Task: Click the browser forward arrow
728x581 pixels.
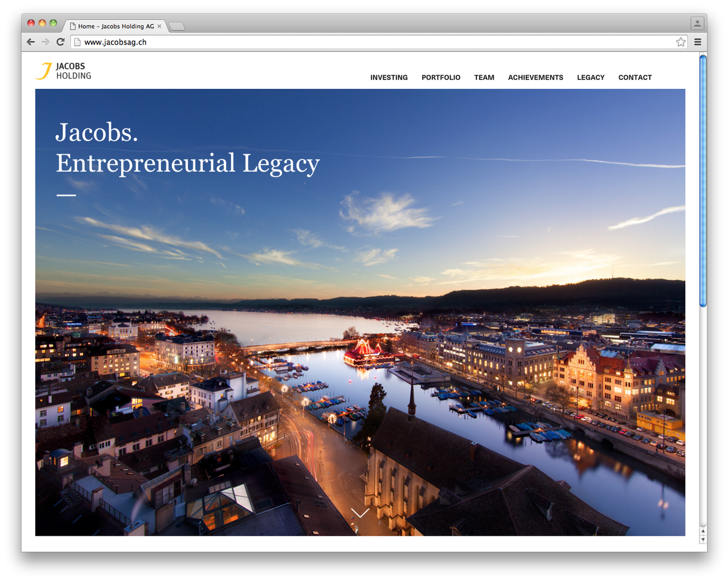Action: pyautogui.click(x=46, y=42)
